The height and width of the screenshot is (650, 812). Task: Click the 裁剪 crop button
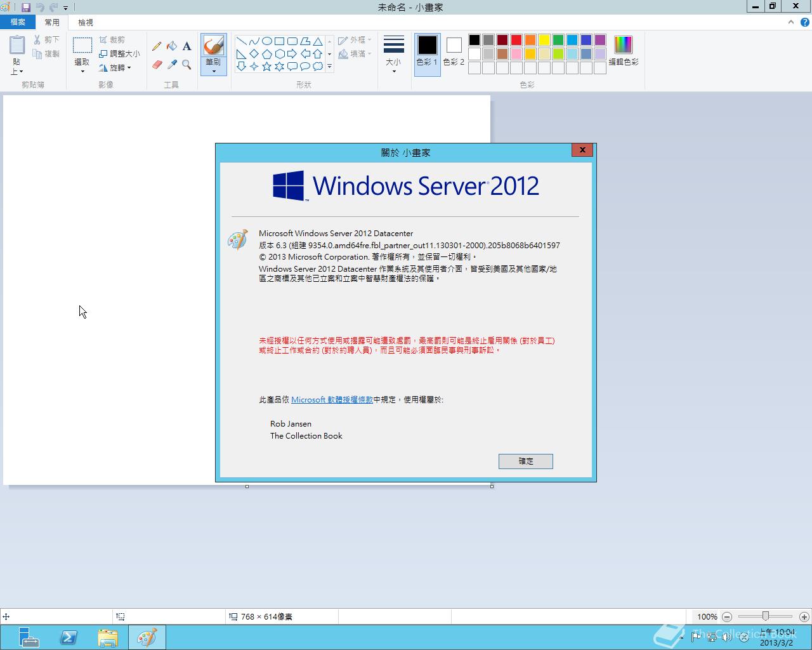pyautogui.click(x=112, y=39)
